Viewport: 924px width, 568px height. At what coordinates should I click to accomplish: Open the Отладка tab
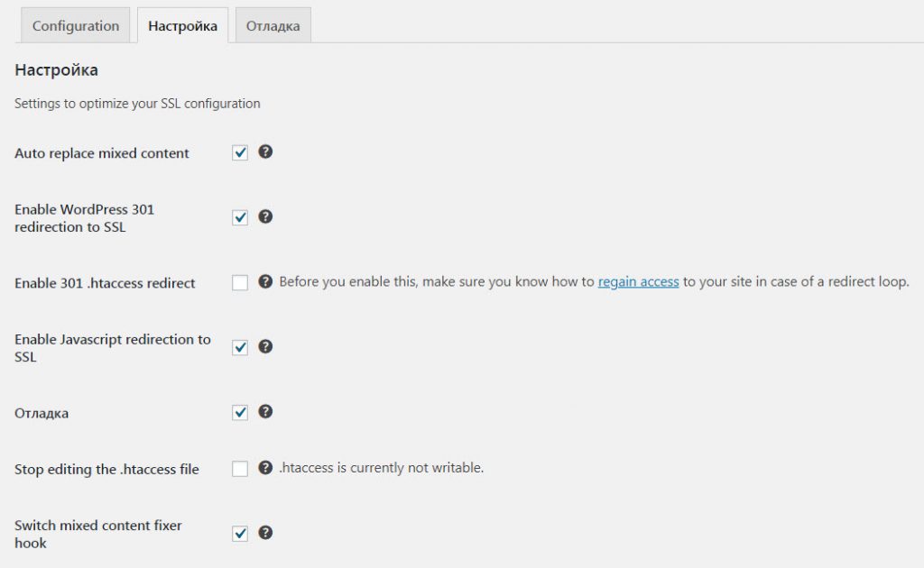273,25
